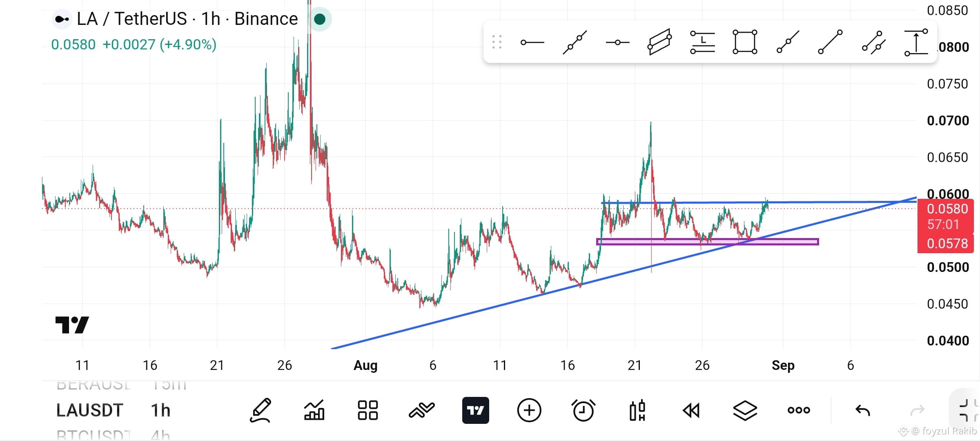Viewport: 980px width, 441px height.
Task: Tap the +0.0027 (+4.90%) price change text
Action: coord(159,44)
